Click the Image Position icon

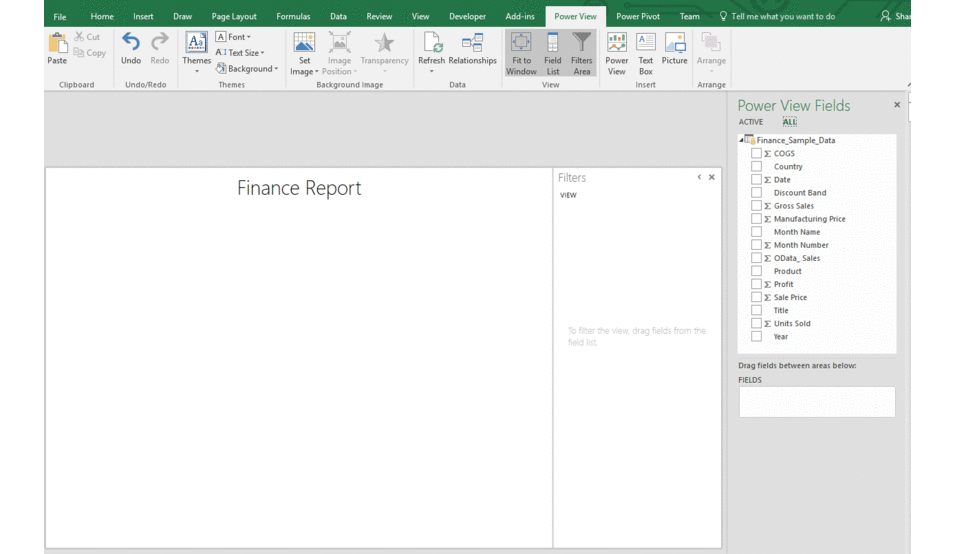(x=339, y=43)
